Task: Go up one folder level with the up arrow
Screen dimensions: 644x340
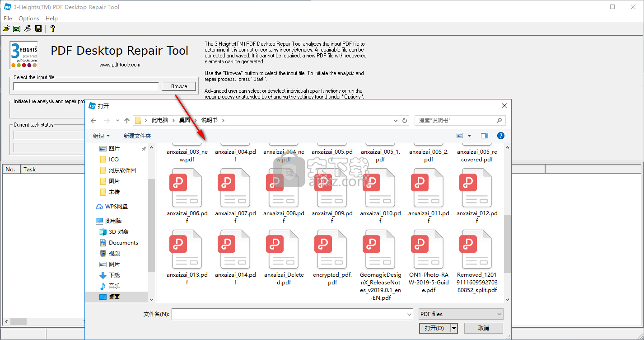Action: (127, 121)
